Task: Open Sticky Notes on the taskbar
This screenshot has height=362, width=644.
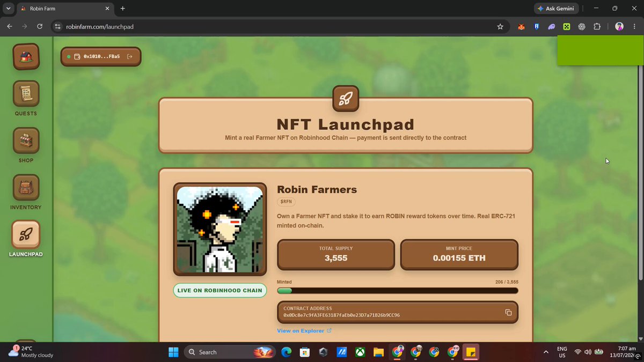Action: point(471,352)
